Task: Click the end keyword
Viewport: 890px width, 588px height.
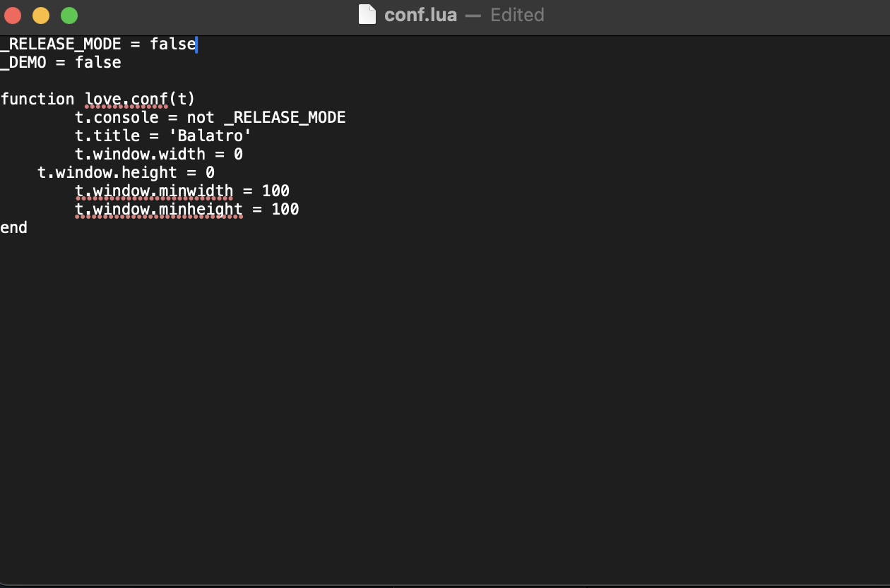Action: point(14,227)
